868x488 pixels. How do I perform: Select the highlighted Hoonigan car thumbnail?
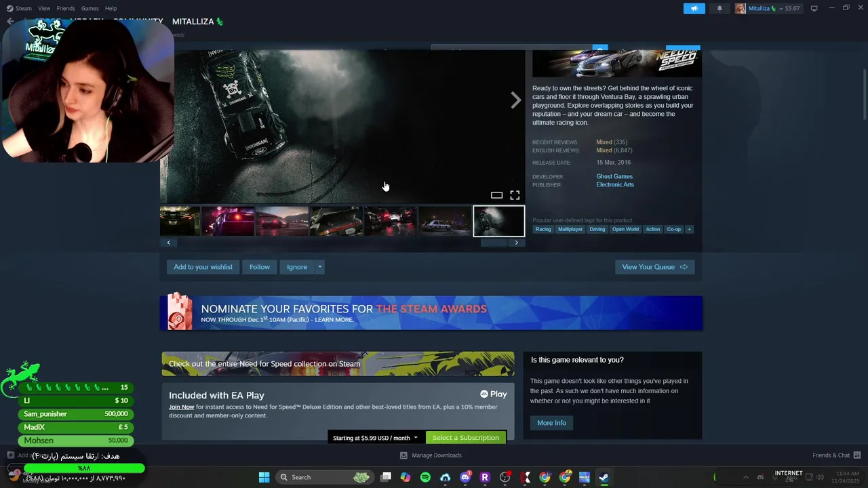[498, 221]
